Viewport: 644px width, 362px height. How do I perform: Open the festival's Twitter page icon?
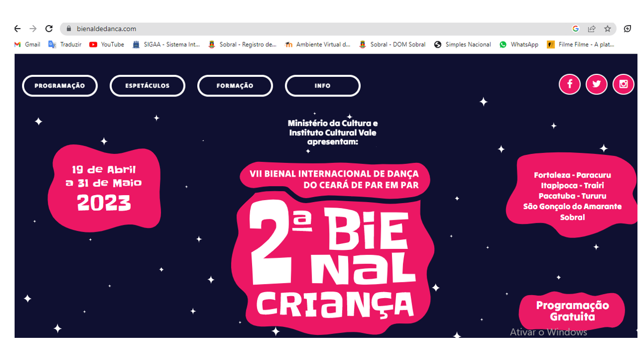pos(596,84)
